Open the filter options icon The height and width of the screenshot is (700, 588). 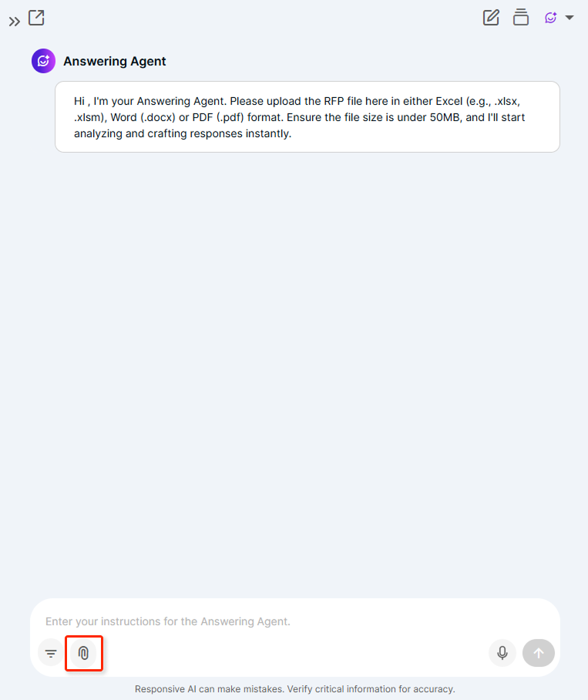[x=51, y=654]
